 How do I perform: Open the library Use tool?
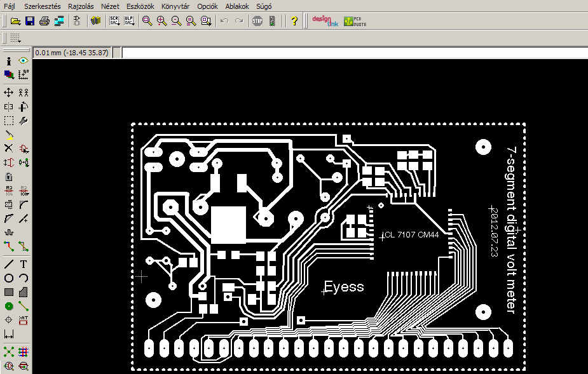point(95,21)
